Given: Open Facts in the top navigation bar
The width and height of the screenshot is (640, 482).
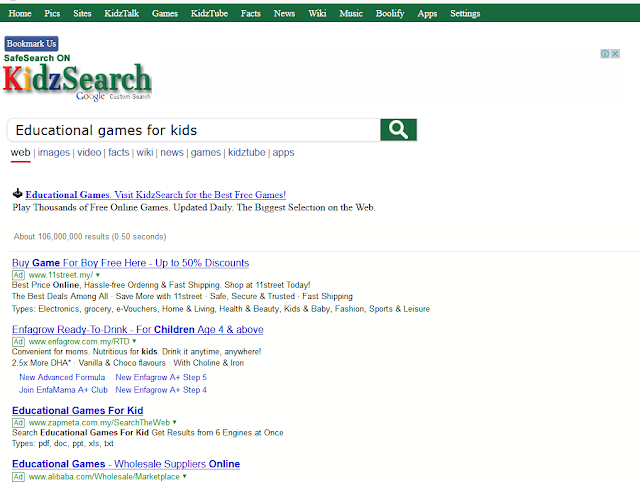Looking at the screenshot, I should 251,13.
